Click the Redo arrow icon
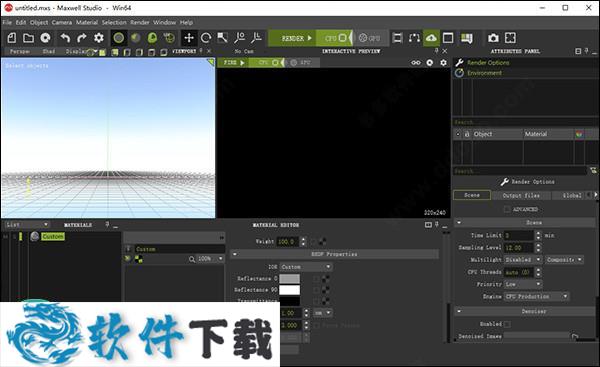Image resolution: width=600 pixels, height=367 pixels. [x=82, y=38]
